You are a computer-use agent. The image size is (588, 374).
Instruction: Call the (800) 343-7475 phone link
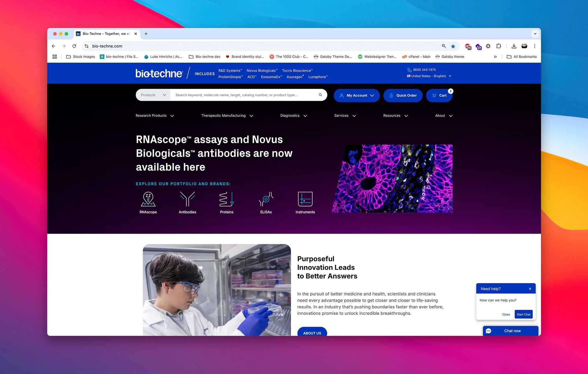click(422, 70)
